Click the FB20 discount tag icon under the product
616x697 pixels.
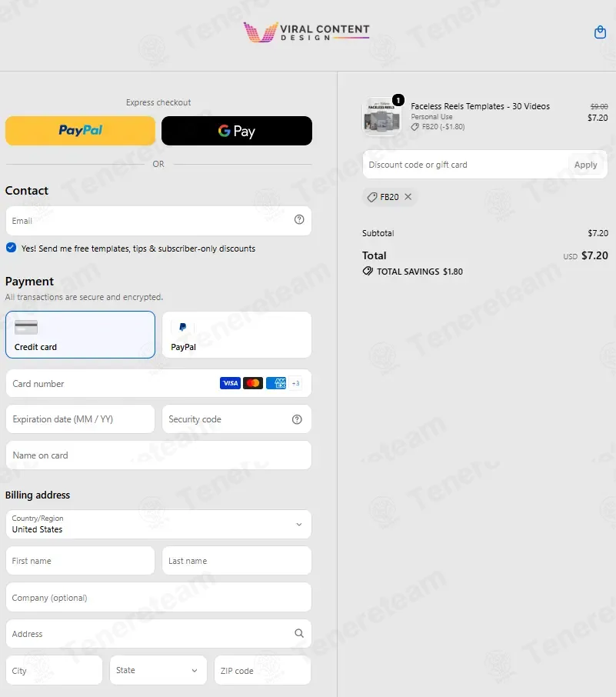415,127
